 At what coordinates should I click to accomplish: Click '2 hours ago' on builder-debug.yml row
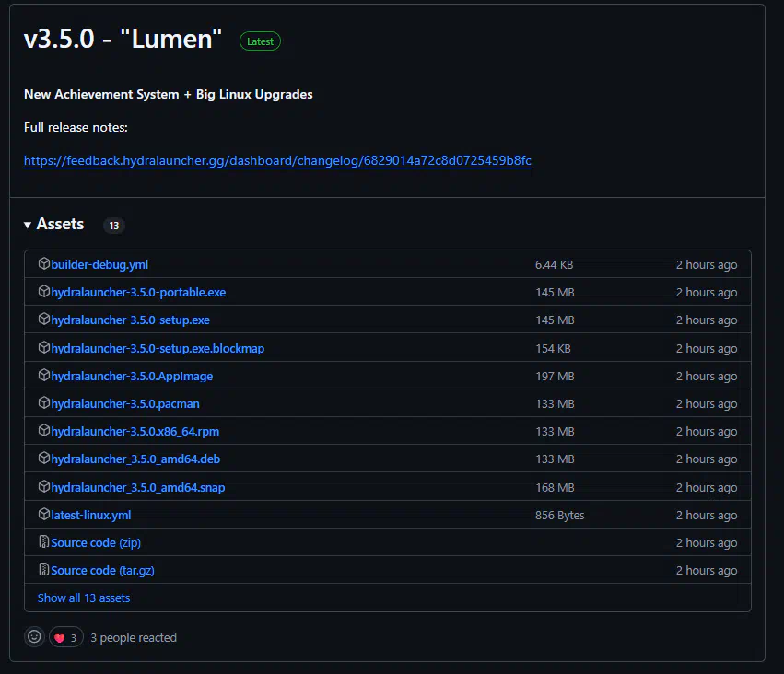click(707, 265)
